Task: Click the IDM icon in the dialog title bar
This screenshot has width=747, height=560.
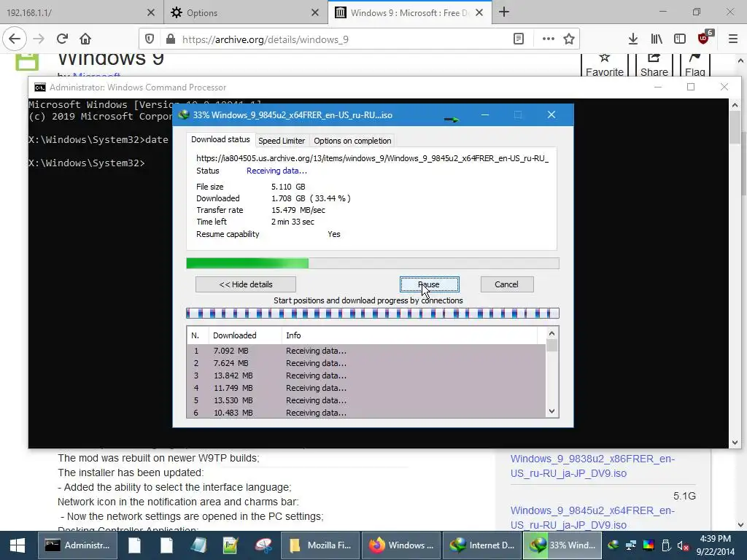Action: pos(184,114)
